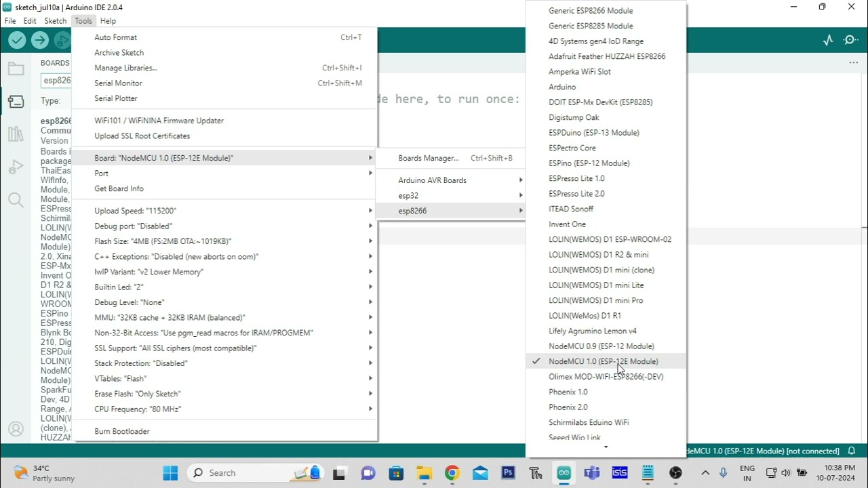Screen dimensions: 868x488
Task: Open Chrome from the taskbar
Action: (x=452, y=472)
